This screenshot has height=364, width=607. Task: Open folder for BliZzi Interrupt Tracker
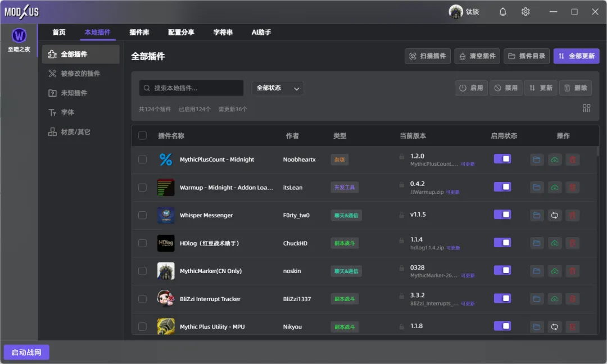[537, 299]
